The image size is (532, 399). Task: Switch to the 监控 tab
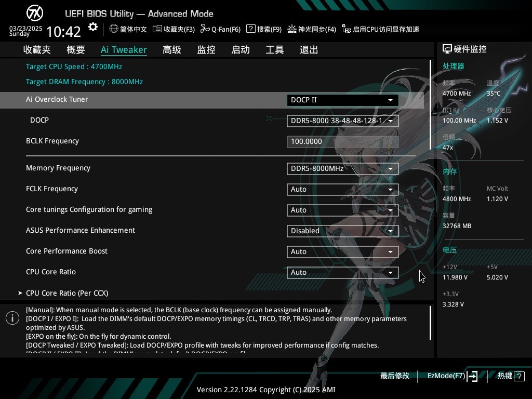coord(206,50)
